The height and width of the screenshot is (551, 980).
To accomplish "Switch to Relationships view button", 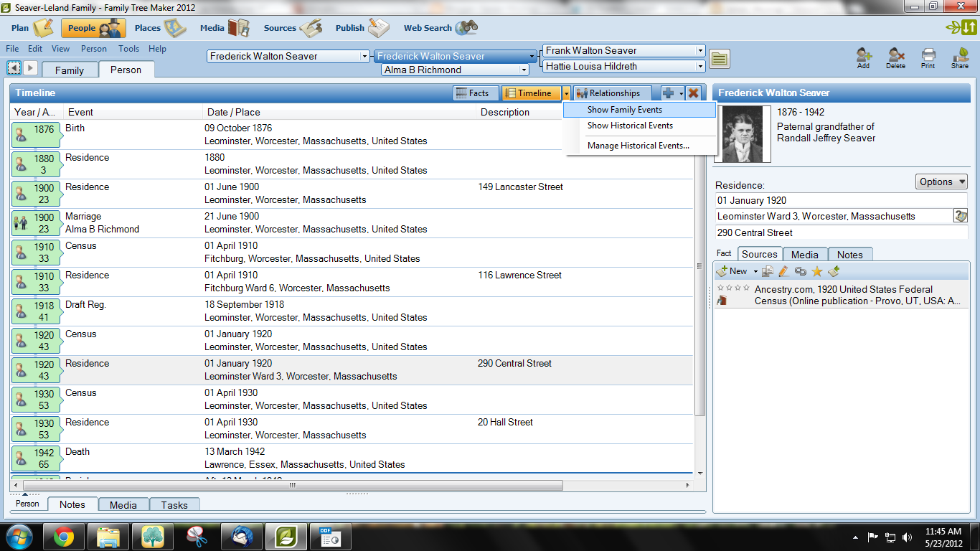I will click(x=612, y=93).
